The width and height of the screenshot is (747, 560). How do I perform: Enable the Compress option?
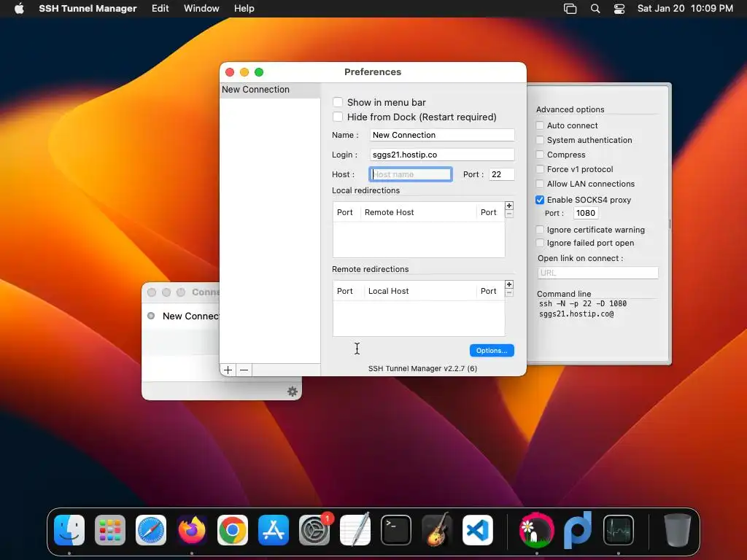point(540,155)
